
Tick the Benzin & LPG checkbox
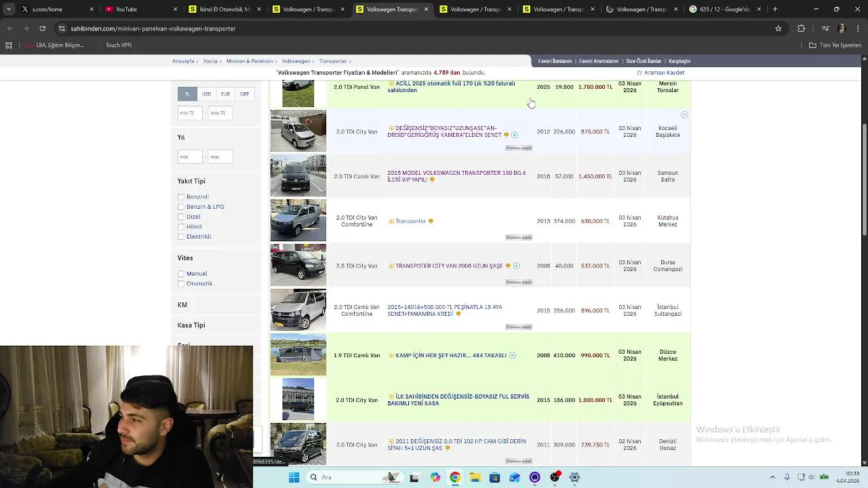coord(181,207)
